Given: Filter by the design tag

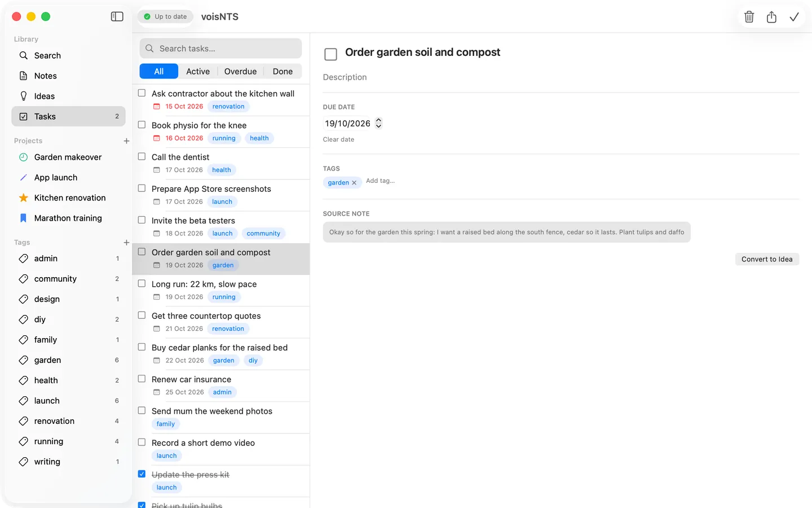Looking at the screenshot, I should [x=68, y=299].
